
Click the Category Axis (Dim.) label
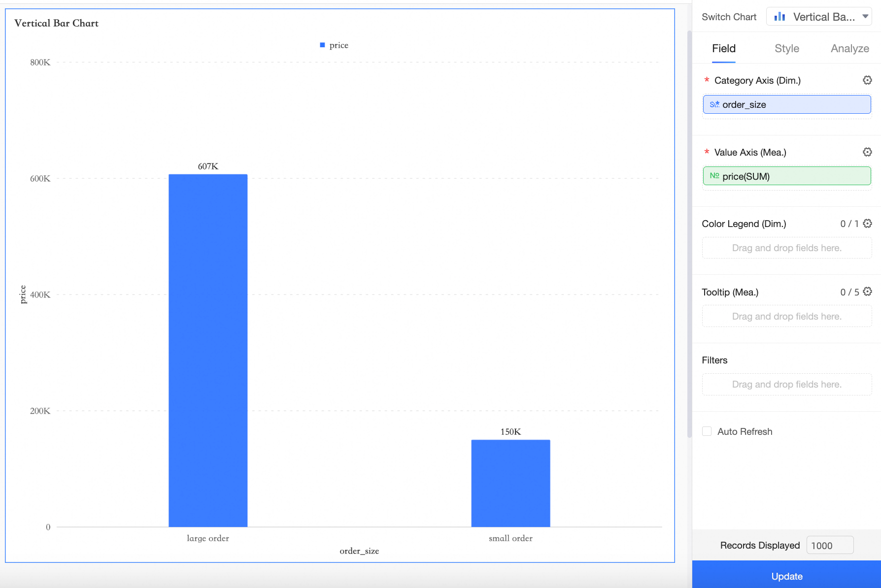(757, 80)
